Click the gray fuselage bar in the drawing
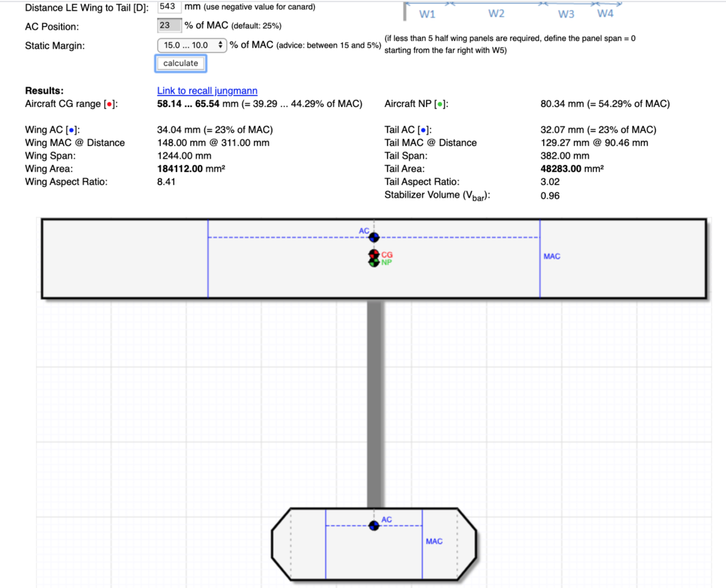 pyautogui.click(x=374, y=402)
